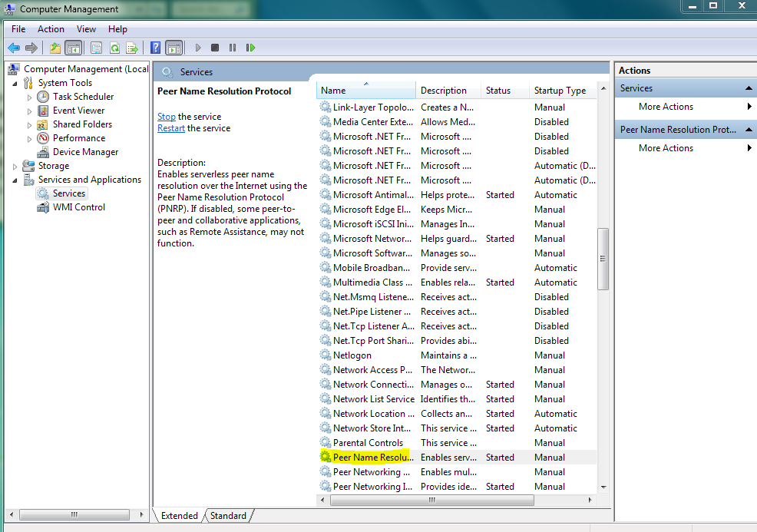
Task: Collapse the System Tools tree node
Action: 15,84
